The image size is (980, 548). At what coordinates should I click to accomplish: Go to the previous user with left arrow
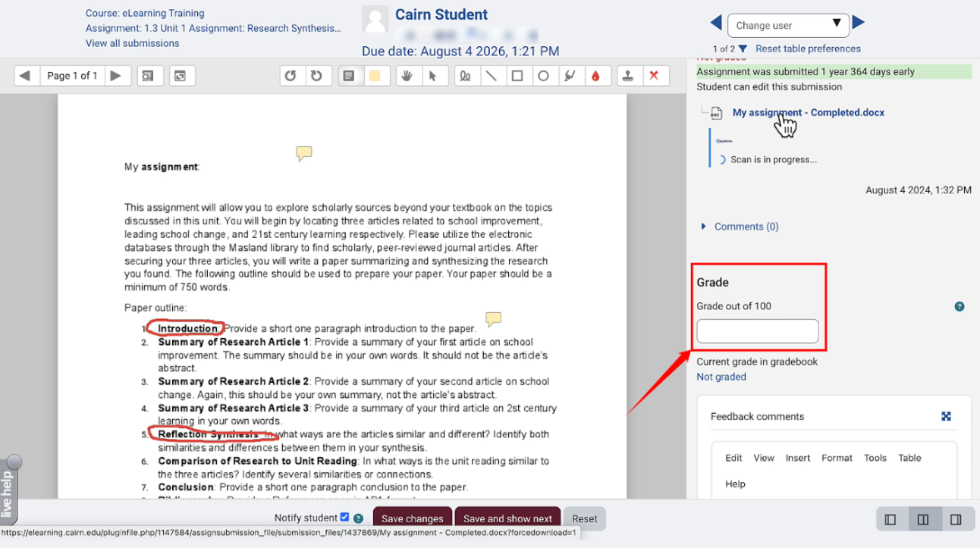coord(715,23)
